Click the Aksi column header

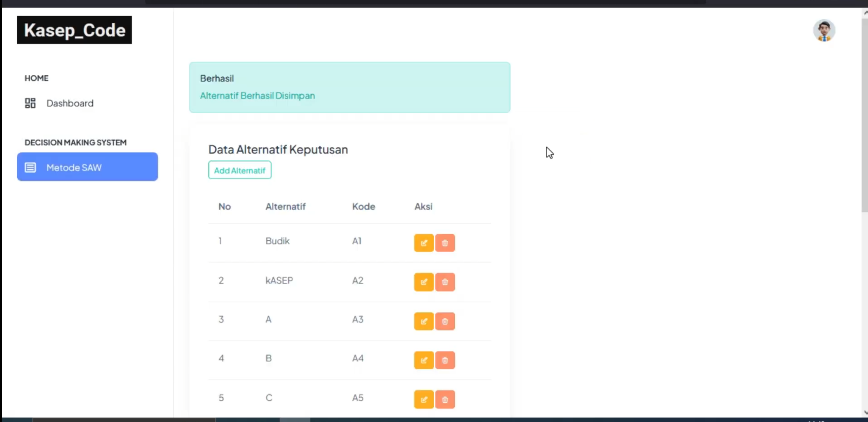click(x=423, y=206)
